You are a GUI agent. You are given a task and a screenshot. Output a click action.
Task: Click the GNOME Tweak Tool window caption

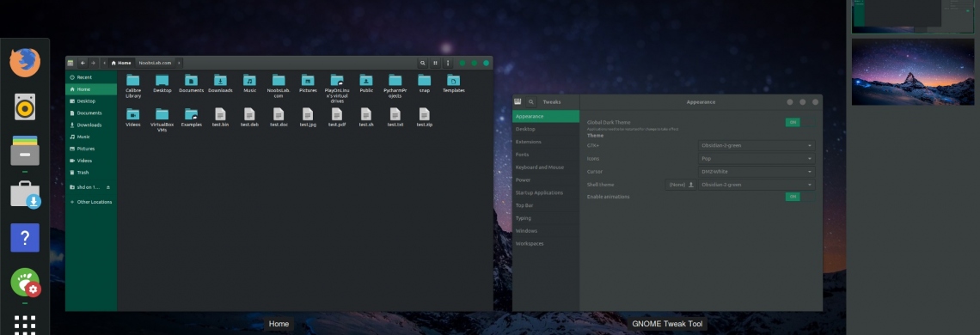[x=667, y=324]
